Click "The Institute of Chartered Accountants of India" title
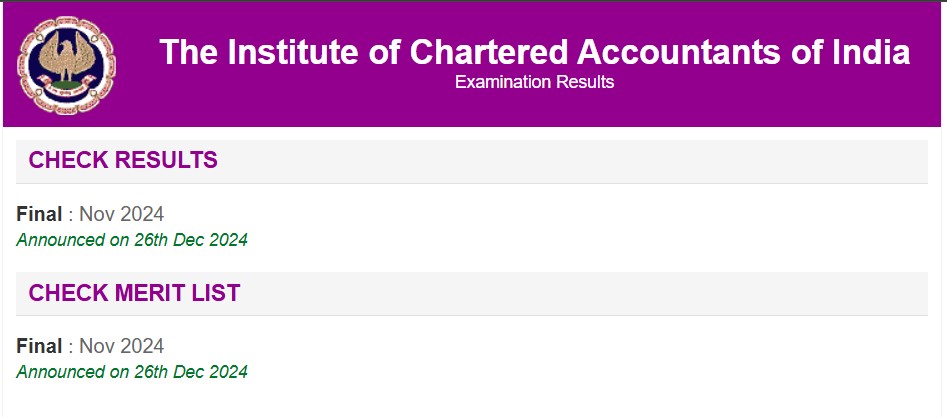 pos(534,52)
